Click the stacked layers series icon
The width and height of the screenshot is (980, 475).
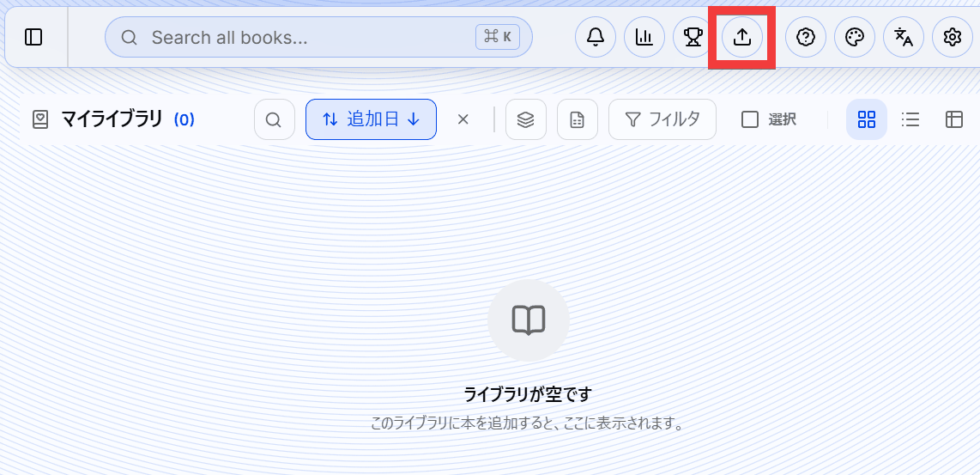coord(526,119)
